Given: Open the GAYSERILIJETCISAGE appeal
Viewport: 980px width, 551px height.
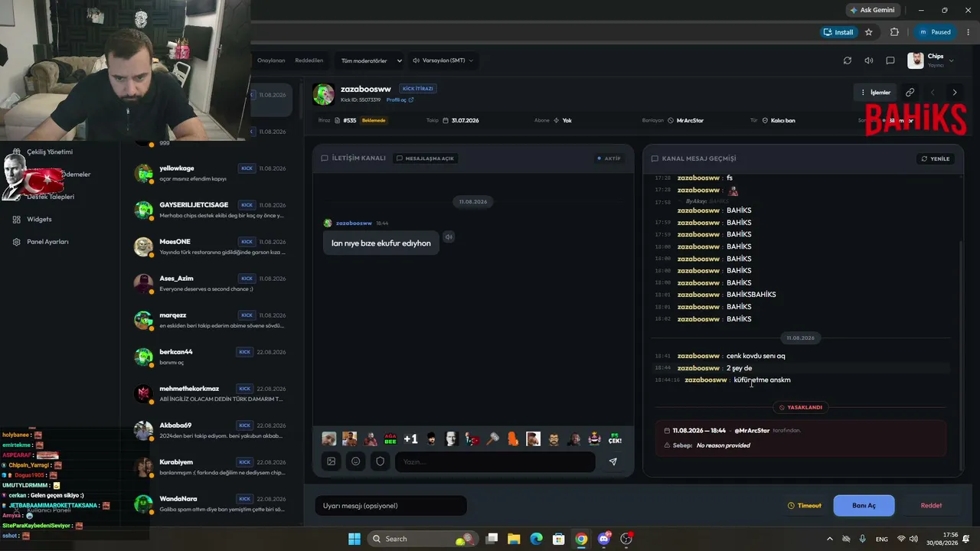Looking at the screenshot, I should coord(211,210).
